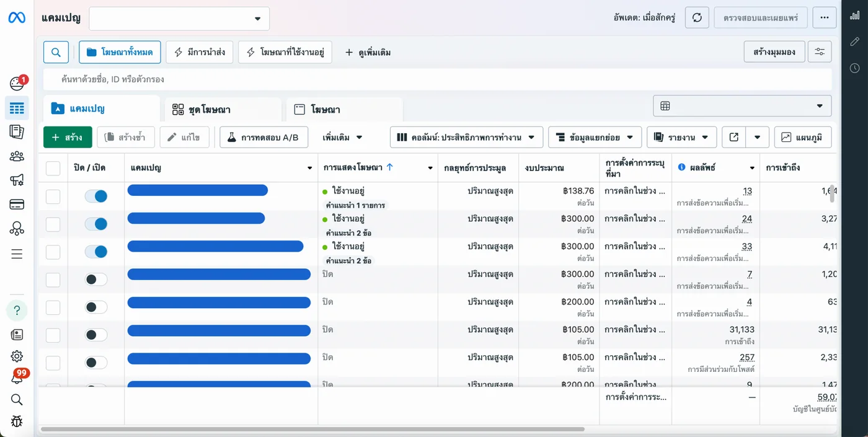The height and width of the screenshot is (437, 868).
Task: Open the account selector dropdown at top
Action: click(179, 19)
